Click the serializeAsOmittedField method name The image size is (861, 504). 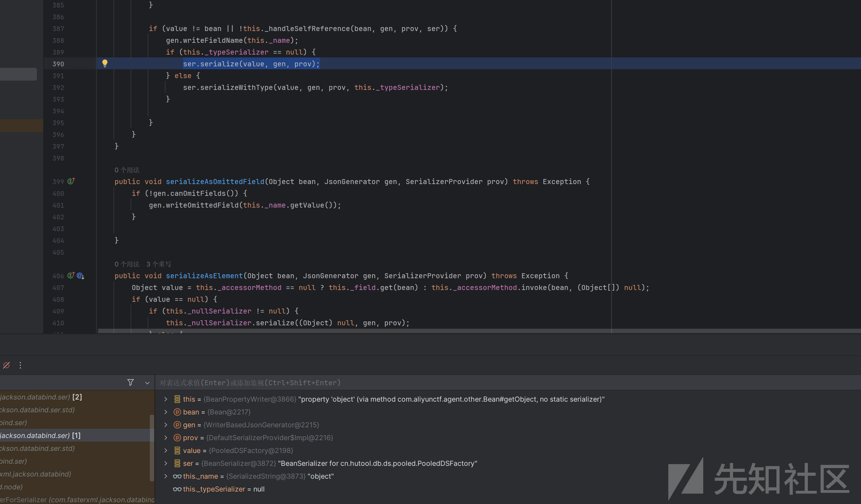[215, 182]
